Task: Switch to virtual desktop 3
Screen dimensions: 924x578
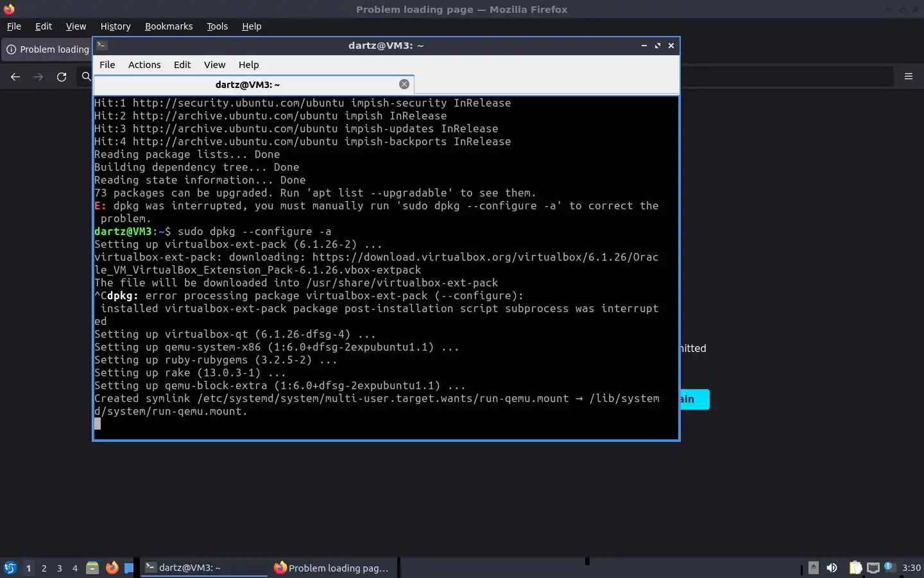Action: pos(60,568)
